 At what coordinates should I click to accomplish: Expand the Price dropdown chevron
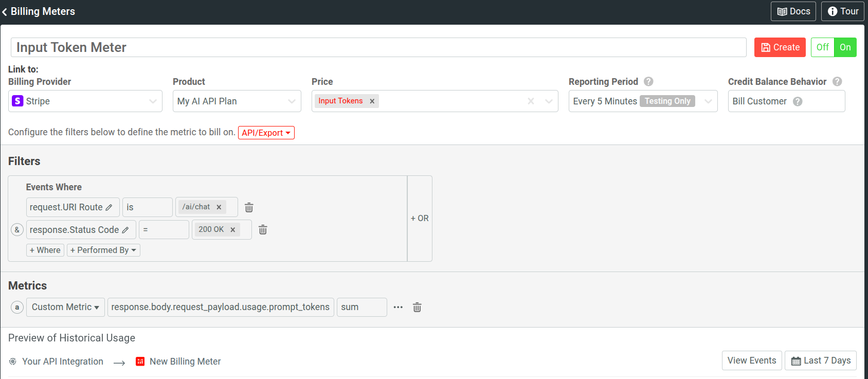(x=549, y=101)
